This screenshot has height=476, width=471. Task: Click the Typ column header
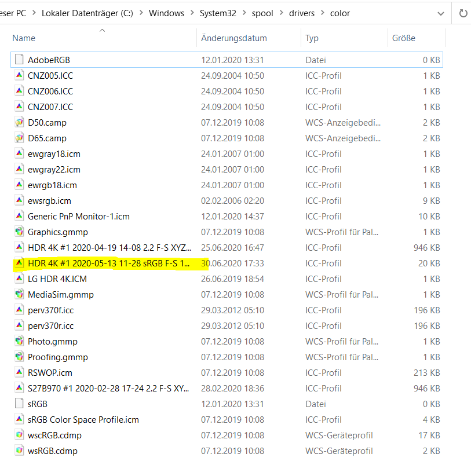[x=312, y=38]
